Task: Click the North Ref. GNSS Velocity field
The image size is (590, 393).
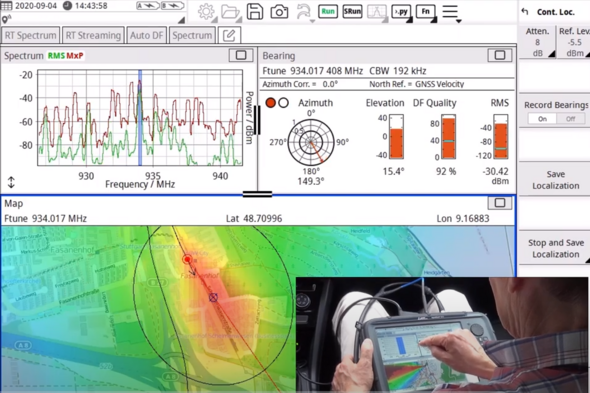Action: click(x=417, y=84)
